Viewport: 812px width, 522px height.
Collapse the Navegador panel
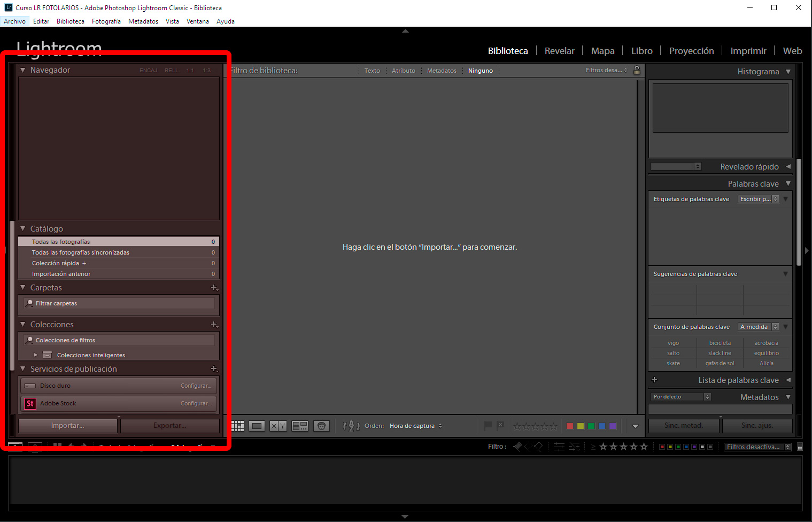coord(22,70)
